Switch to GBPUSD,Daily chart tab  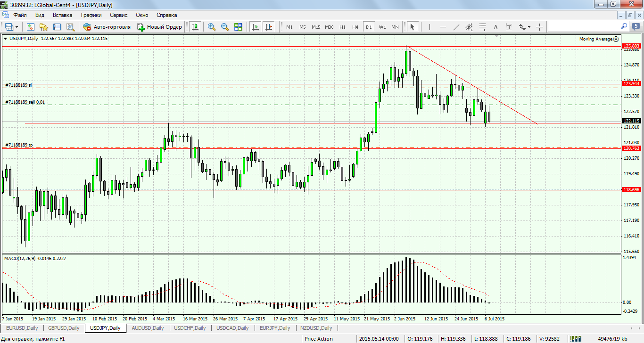pyautogui.click(x=64, y=328)
